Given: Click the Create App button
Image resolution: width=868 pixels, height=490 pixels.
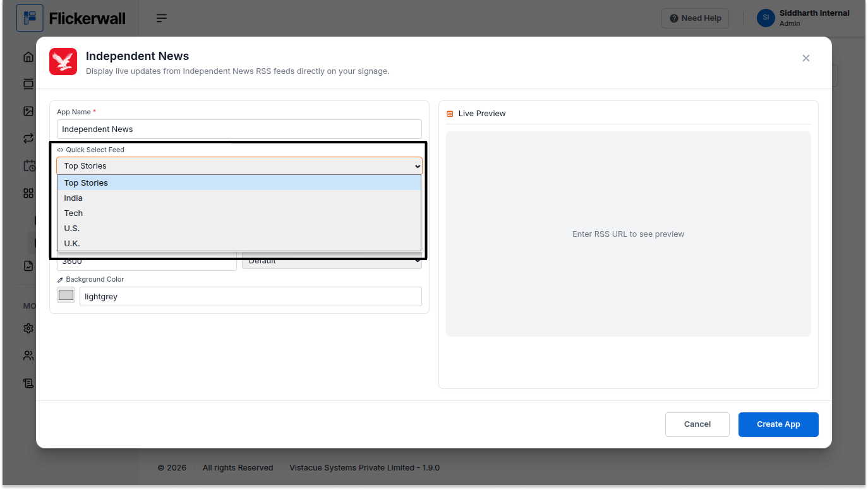Looking at the screenshot, I should tap(778, 424).
